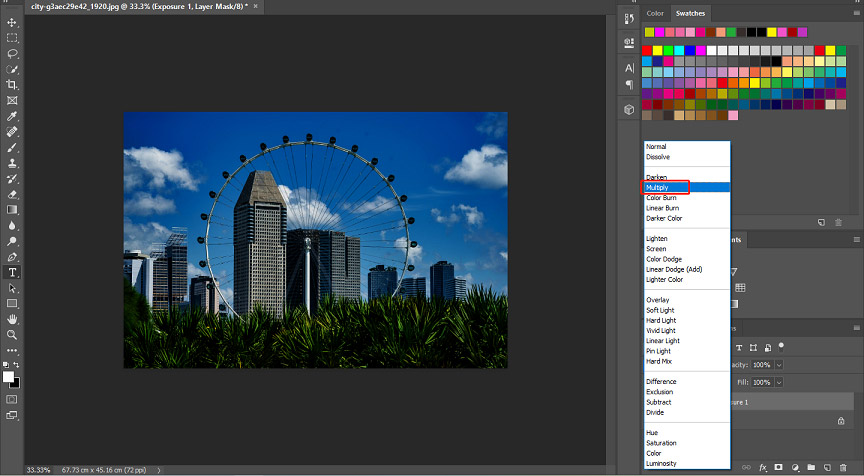Click the delete layer trash icon

point(843,467)
